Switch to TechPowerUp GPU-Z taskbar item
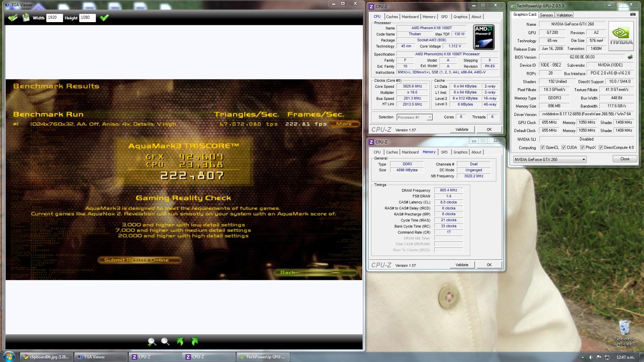644x362 pixels. (263, 357)
